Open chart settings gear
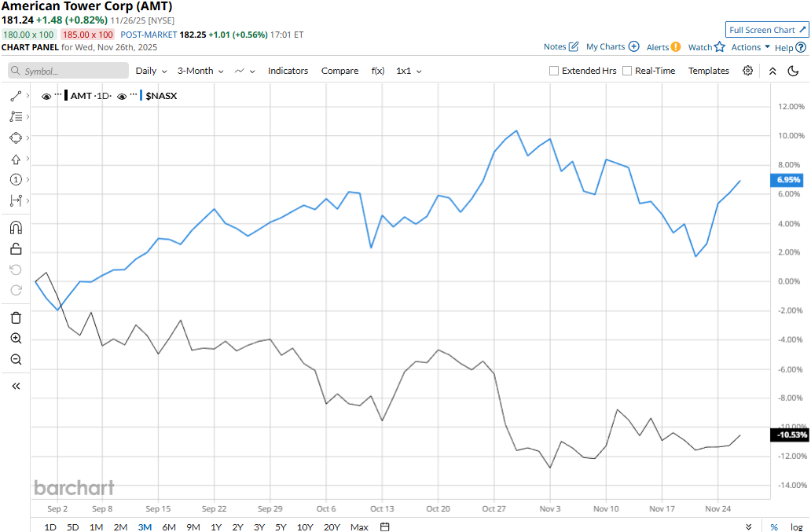The image size is (811, 532). [x=748, y=71]
